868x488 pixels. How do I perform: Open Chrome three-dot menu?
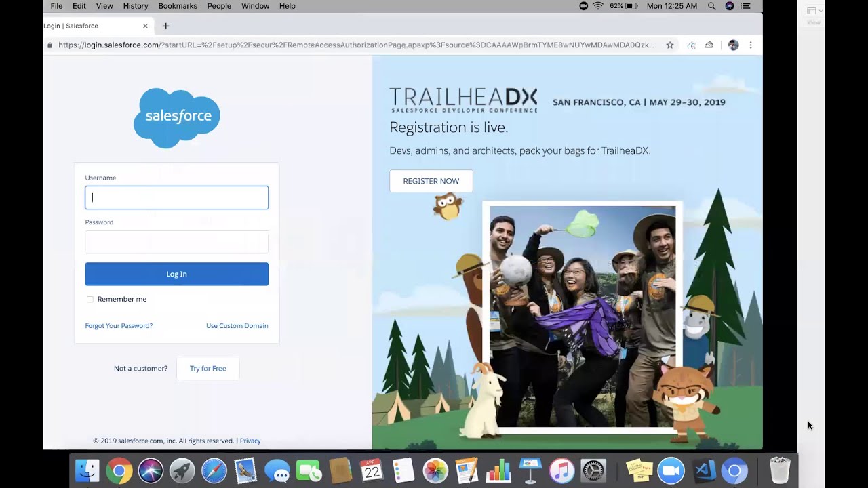pyautogui.click(x=750, y=45)
